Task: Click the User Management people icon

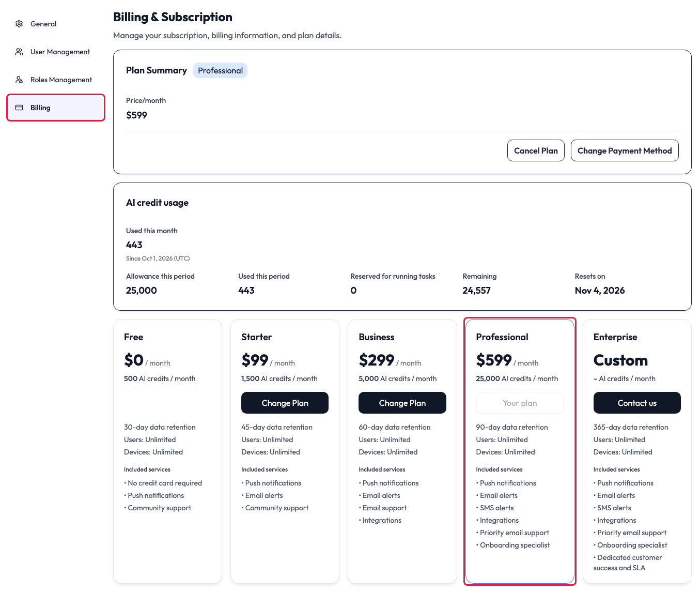Action: coord(19,52)
